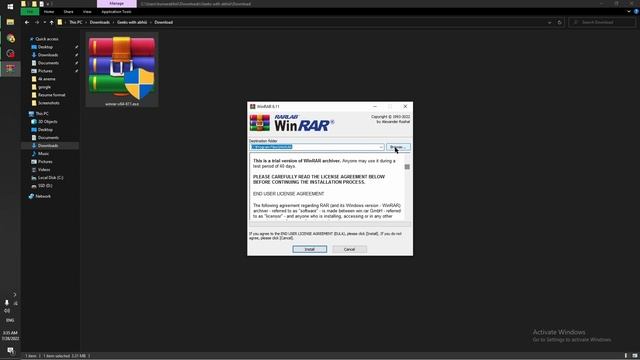Click the Manage contextual tab
The width and height of the screenshot is (640, 360).
point(117,4)
